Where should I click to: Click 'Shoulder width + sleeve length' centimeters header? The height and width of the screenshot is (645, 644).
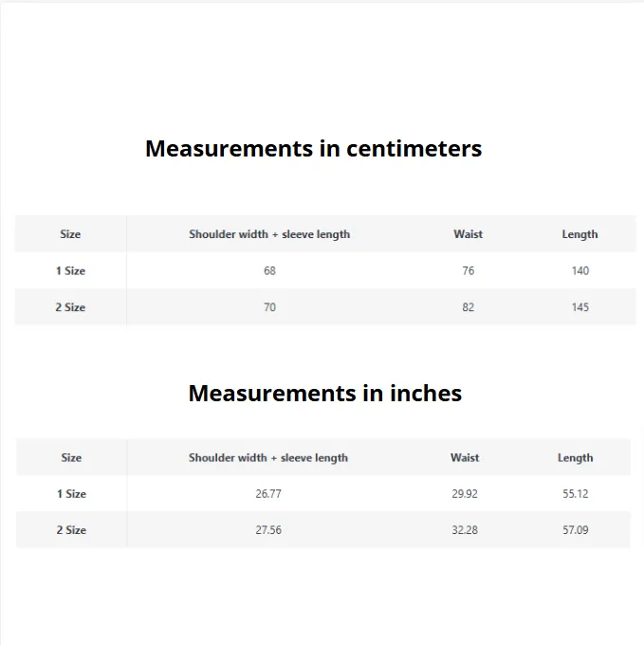269,234
